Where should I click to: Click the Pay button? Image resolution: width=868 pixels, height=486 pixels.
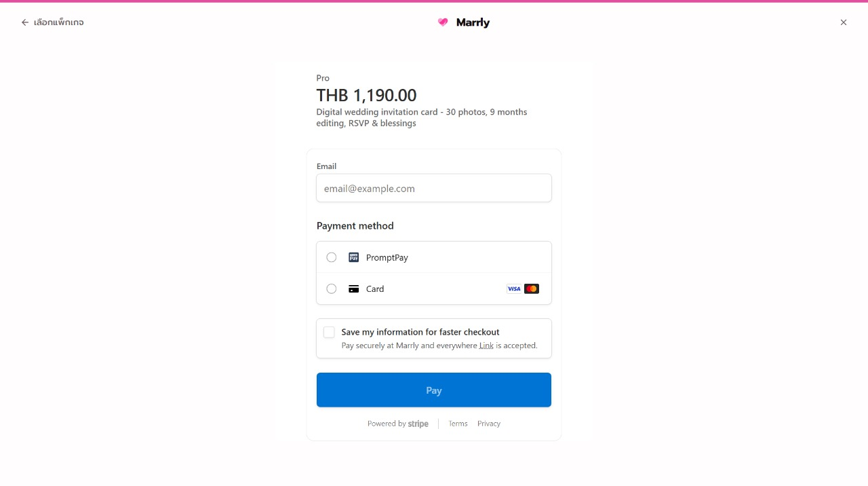(433, 390)
